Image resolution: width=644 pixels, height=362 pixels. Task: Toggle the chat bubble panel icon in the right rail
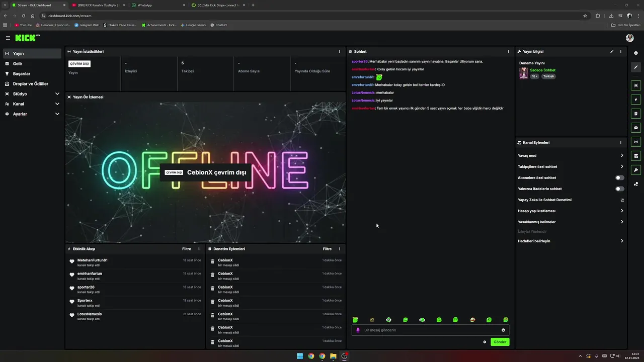click(x=636, y=128)
